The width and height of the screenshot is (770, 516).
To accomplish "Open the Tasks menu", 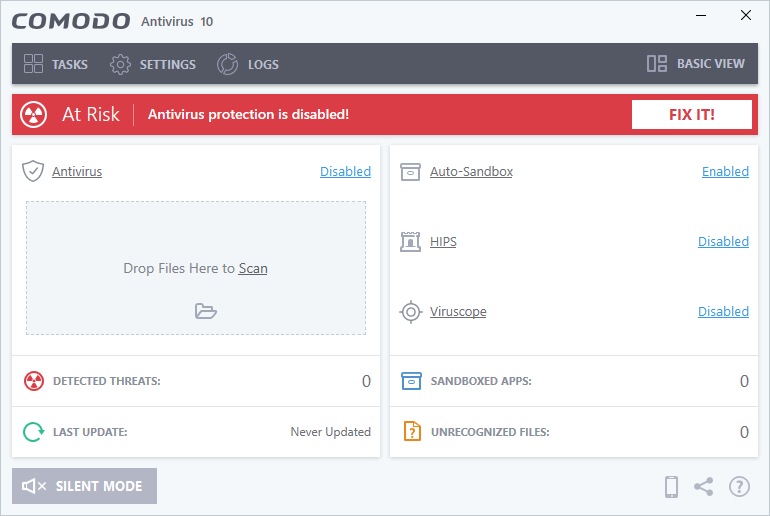I will [56, 64].
